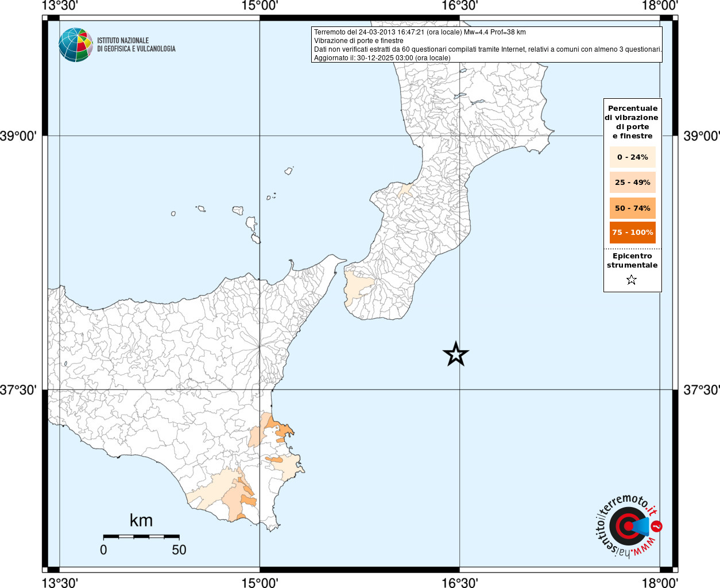Click the '50' scale bar value

[179, 550]
